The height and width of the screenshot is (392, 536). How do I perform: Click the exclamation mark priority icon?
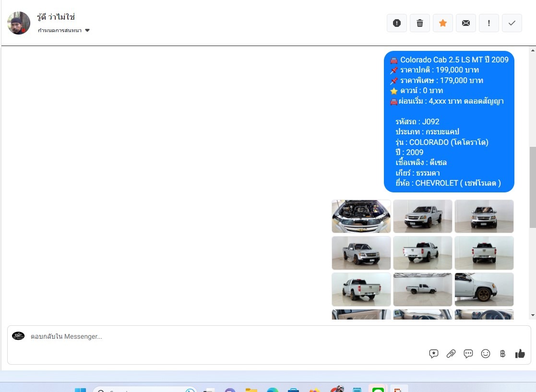tap(489, 23)
